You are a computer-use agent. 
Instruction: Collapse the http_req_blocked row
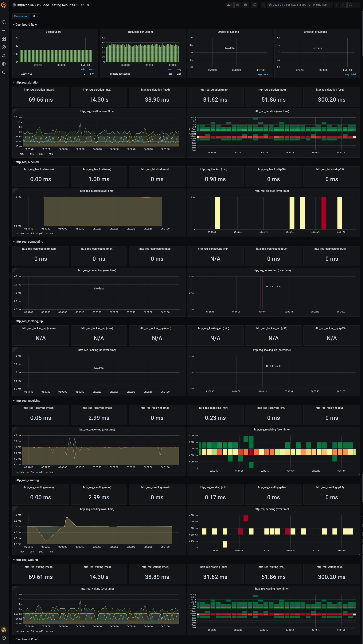pos(27,162)
